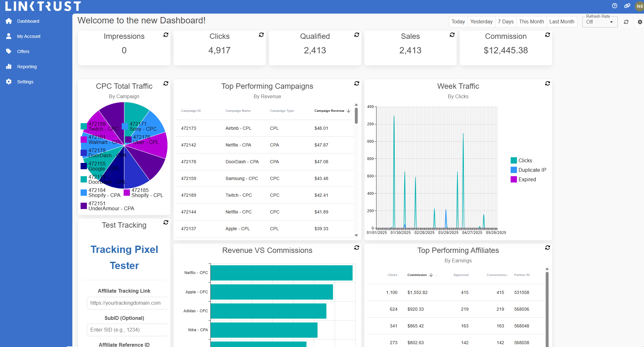Open the help question mark icon
This screenshot has height=347, width=644.
tap(615, 6)
